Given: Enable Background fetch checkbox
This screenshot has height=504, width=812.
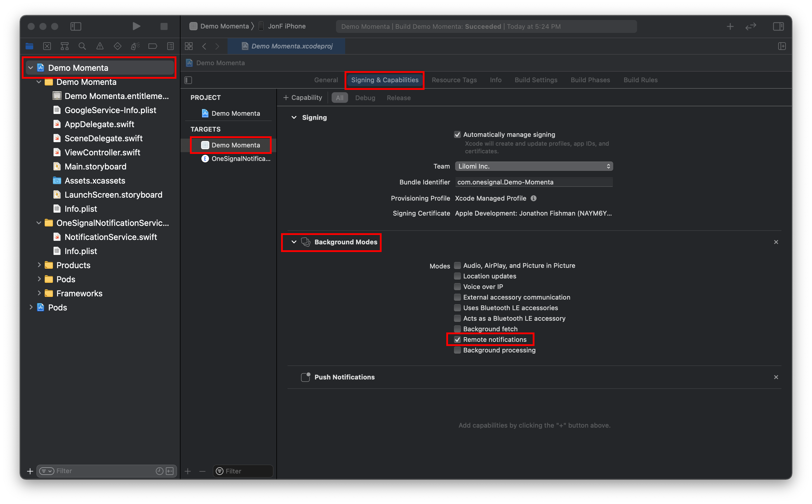Looking at the screenshot, I should tap(456, 329).
